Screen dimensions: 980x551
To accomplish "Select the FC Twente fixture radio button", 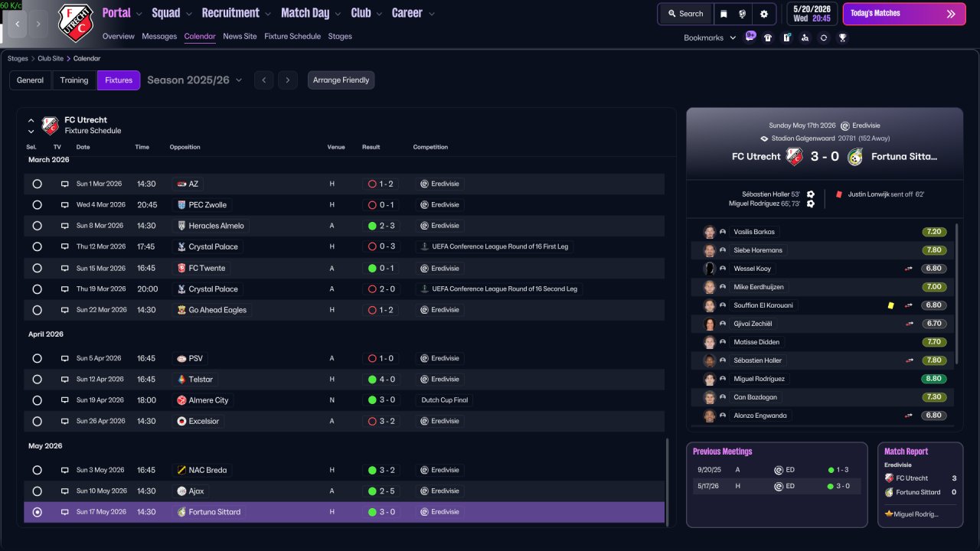I will point(37,269).
